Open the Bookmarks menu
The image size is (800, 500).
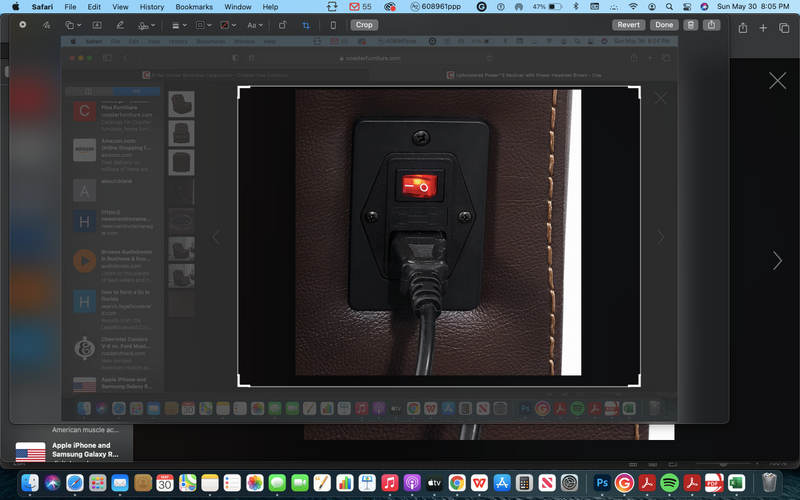click(x=194, y=7)
